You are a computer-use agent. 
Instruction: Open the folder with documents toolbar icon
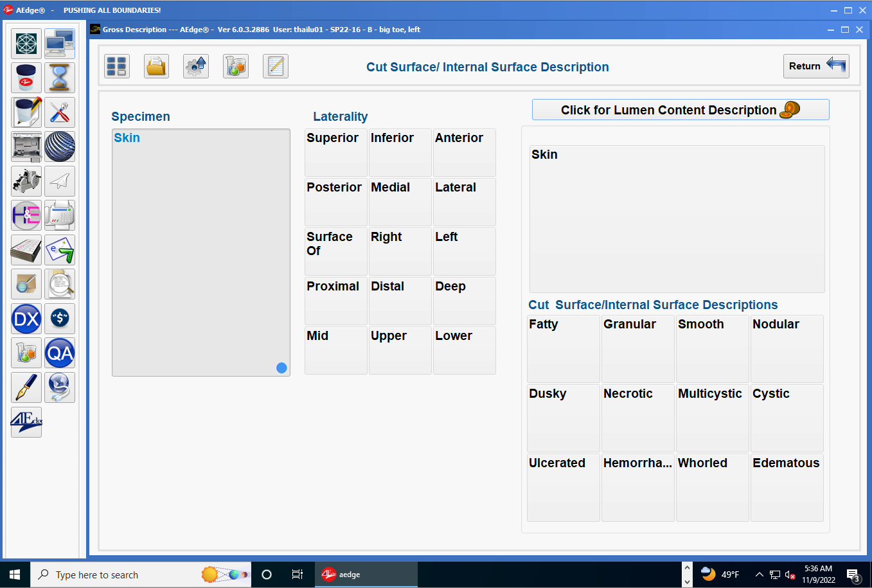tap(156, 66)
